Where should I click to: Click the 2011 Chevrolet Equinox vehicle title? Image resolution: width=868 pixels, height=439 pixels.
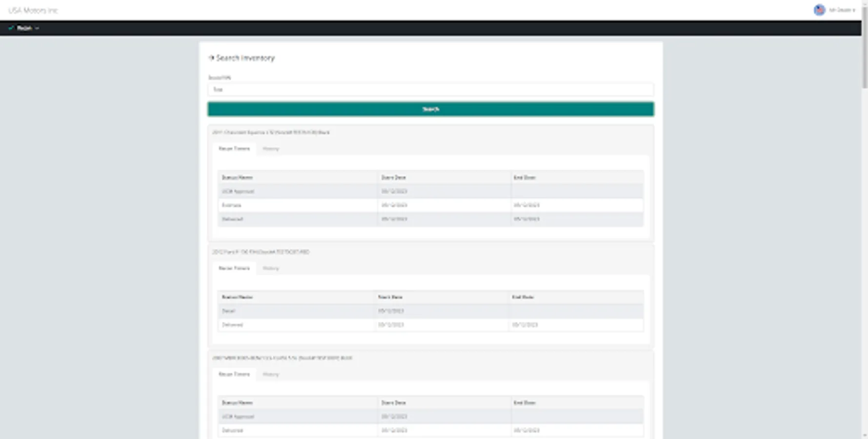271,132
